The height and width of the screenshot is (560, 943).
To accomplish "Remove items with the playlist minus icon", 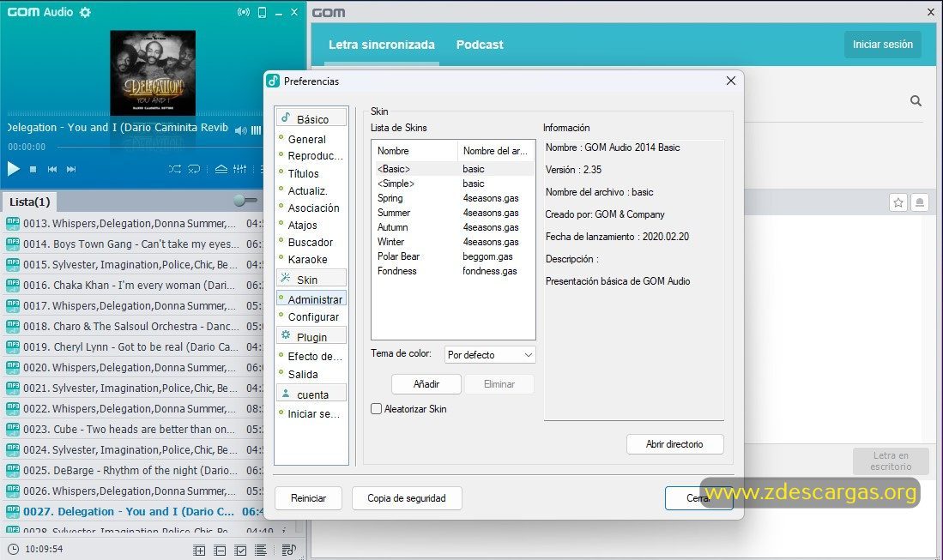I will coord(221,550).
